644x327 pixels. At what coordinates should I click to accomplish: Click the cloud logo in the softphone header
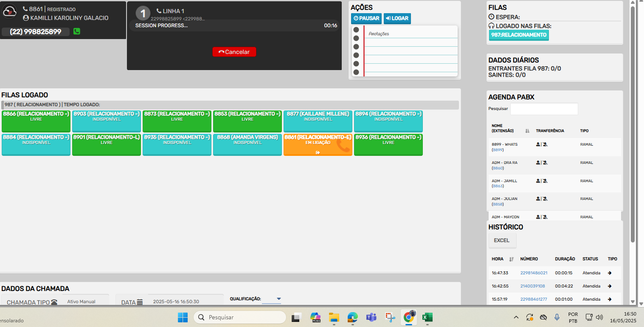(x=10, y=11)
